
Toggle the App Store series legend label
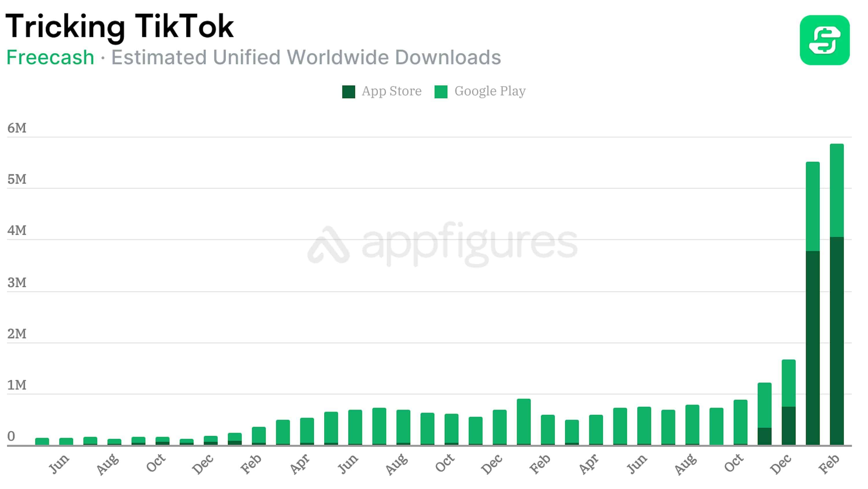pyautogui.click(x=391, y=91)
